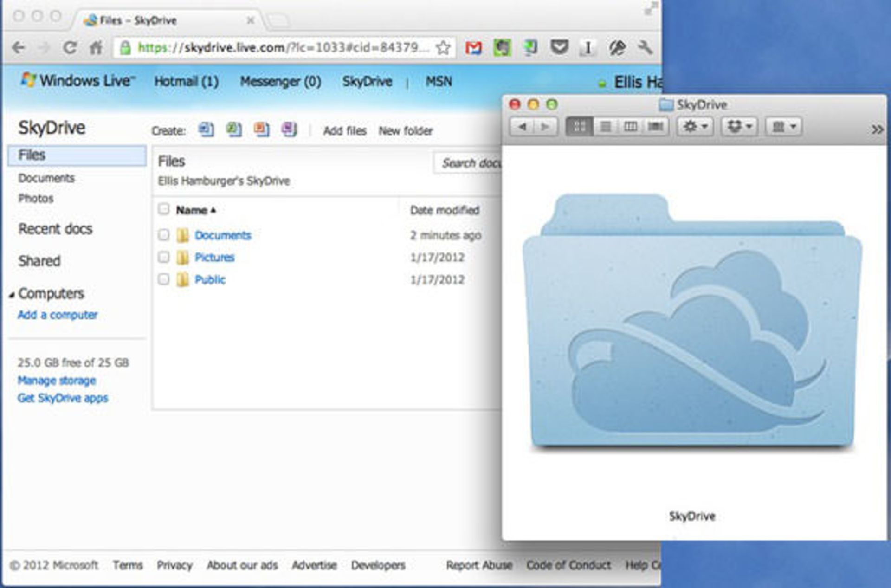Click the browser address bar
The height and width of the screenshot is (588, 891).
[284, 48]
